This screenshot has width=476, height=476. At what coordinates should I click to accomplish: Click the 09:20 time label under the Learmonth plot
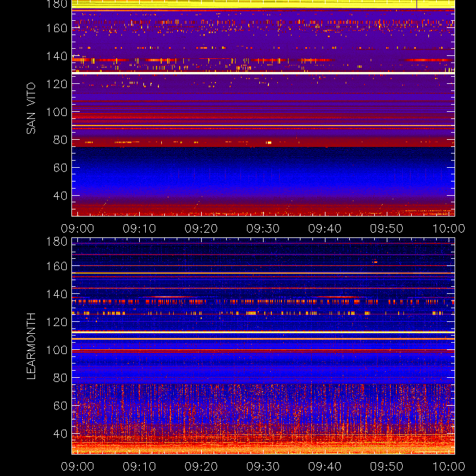pos(201,466)
